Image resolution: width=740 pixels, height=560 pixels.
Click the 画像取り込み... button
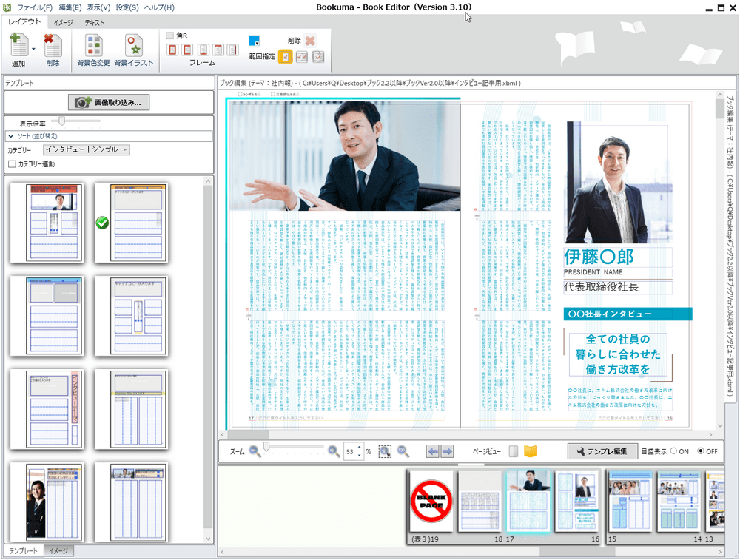(109, 102)
